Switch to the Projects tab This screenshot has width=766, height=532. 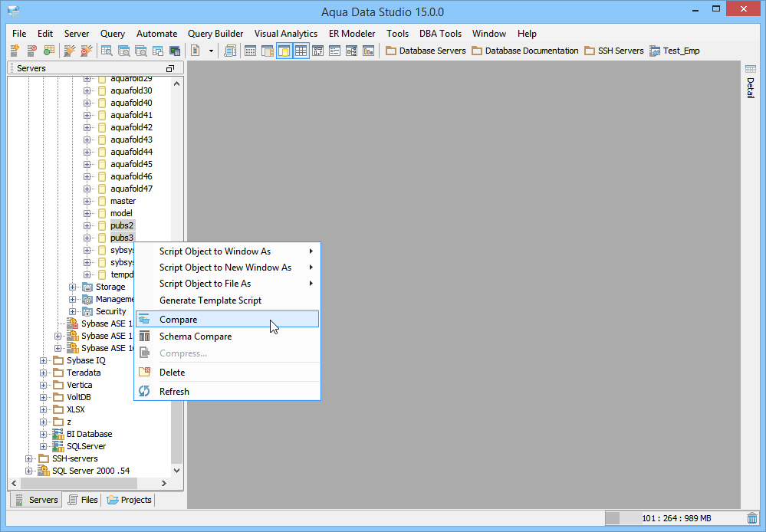pos(129,500)
